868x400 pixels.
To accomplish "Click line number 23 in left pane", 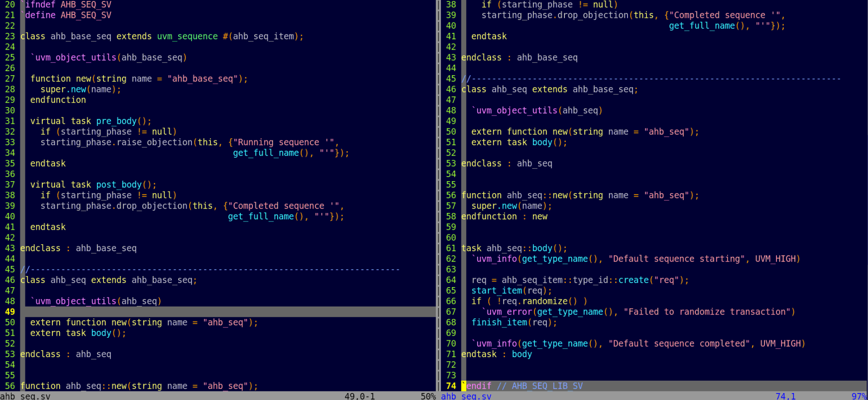I will click(10, 36).
